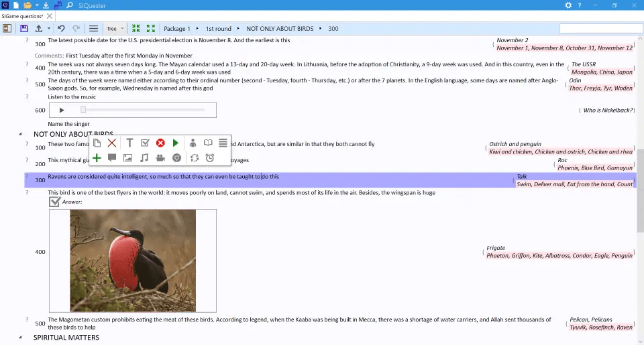Click the A-B swap arrows icon
Viewport: 644px width, 345px height.
click(195, 158)
